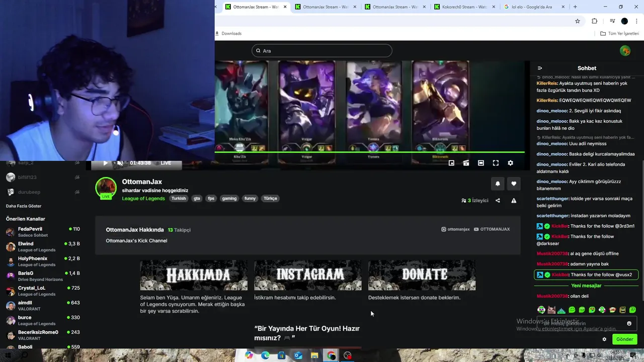Image resolution: width=644 pixels, height=362 pixels.
Task: Open FedaPevril recommended channel
Action: click(x=43, y=232)
